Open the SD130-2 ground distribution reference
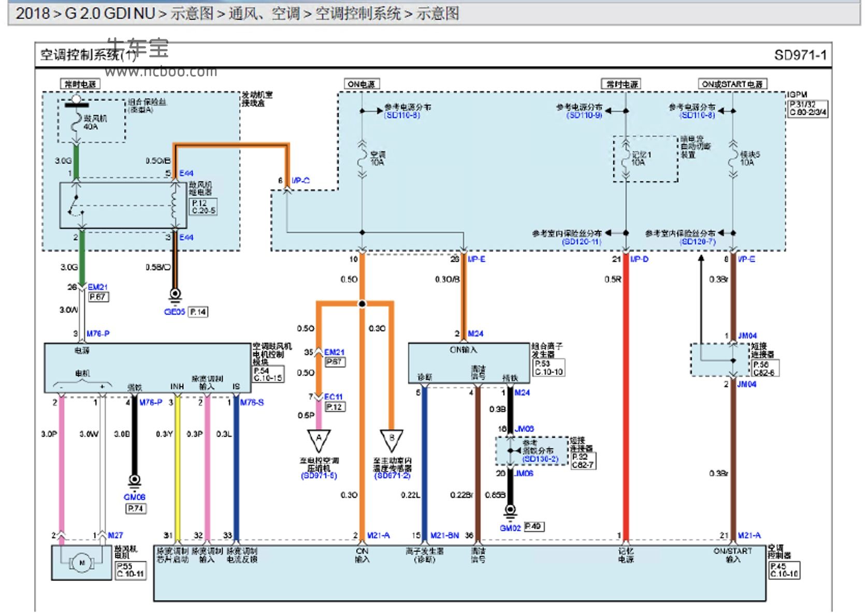 pyautogui.click(x=540, y=459)
